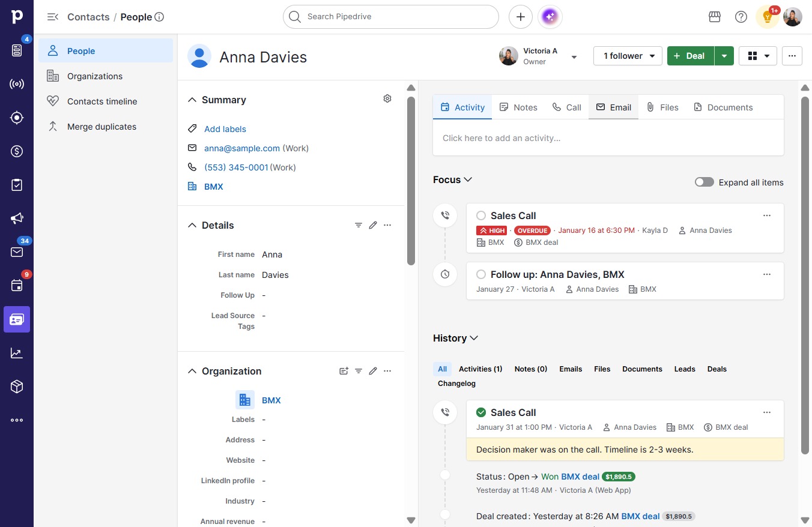The width and height of the screenshot is (812, 527).
Task: Filter History by Changelog
Action: [456, 384]
